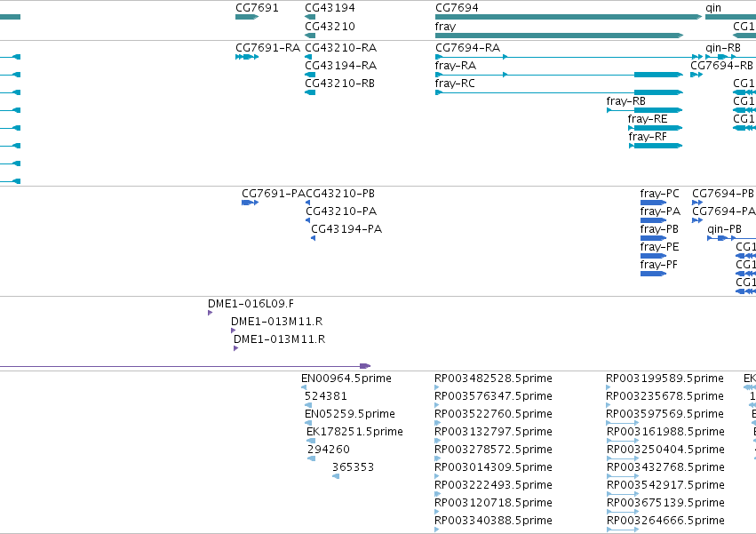756x534 pixels.
Task: Select feature 524381
Action: (308, 405)
